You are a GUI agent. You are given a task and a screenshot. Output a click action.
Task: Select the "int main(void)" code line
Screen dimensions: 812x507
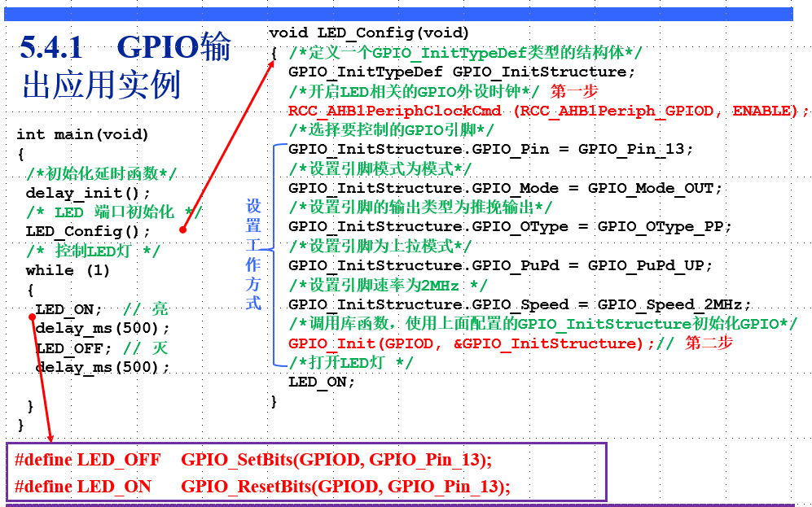click(x=82, y=134)
